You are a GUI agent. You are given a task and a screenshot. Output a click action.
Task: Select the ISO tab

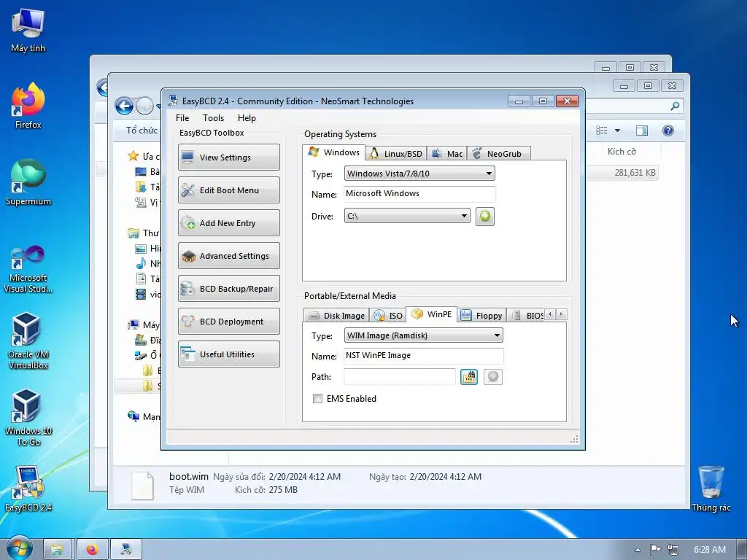pyautogui.click(x=388, y=315)
